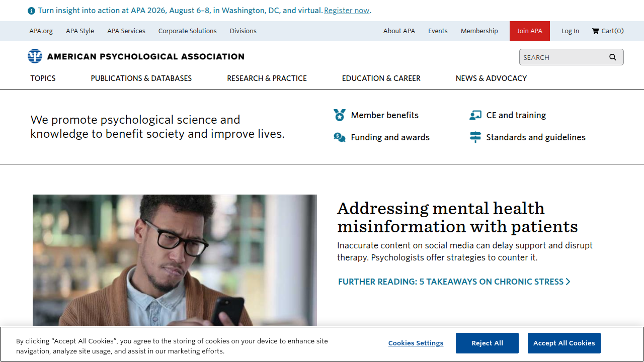Open Cookies Settings
The width and height of the screenshot is (644, 362).
[416, 343]
